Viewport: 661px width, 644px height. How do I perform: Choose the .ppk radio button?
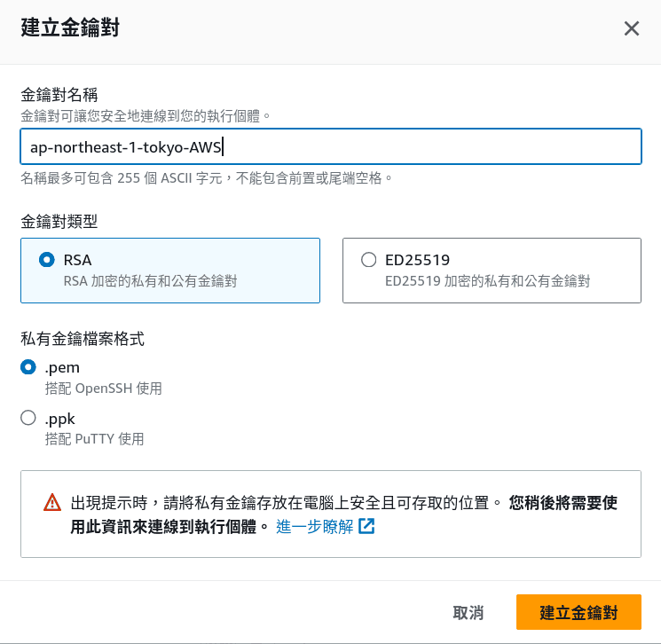pos(28,418)
